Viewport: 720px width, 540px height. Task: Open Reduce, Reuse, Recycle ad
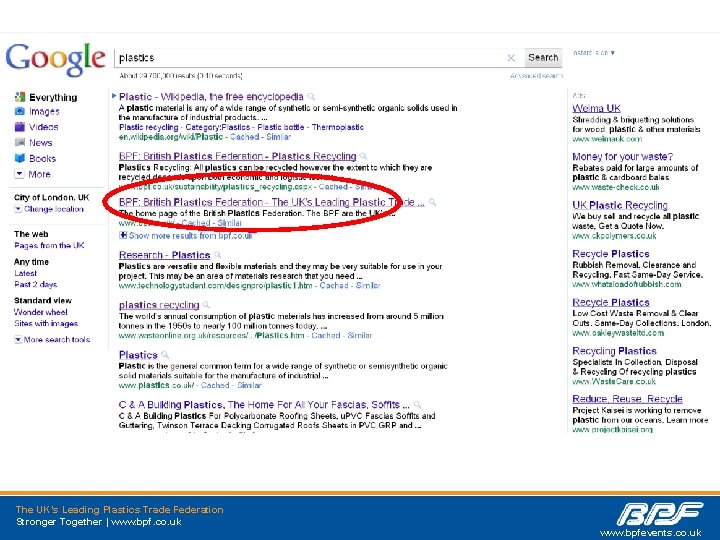(x=627, y=399)
